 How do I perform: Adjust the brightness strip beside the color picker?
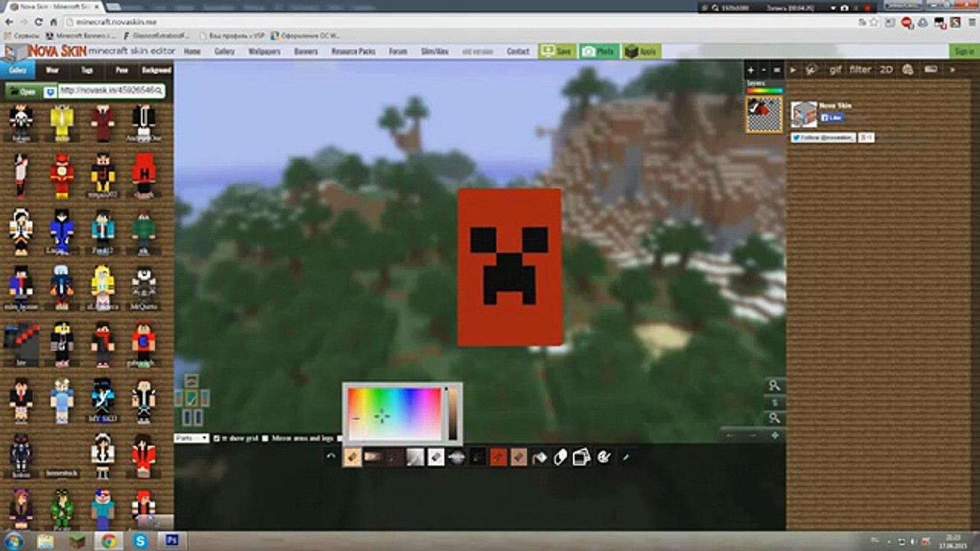coord(452,413)
